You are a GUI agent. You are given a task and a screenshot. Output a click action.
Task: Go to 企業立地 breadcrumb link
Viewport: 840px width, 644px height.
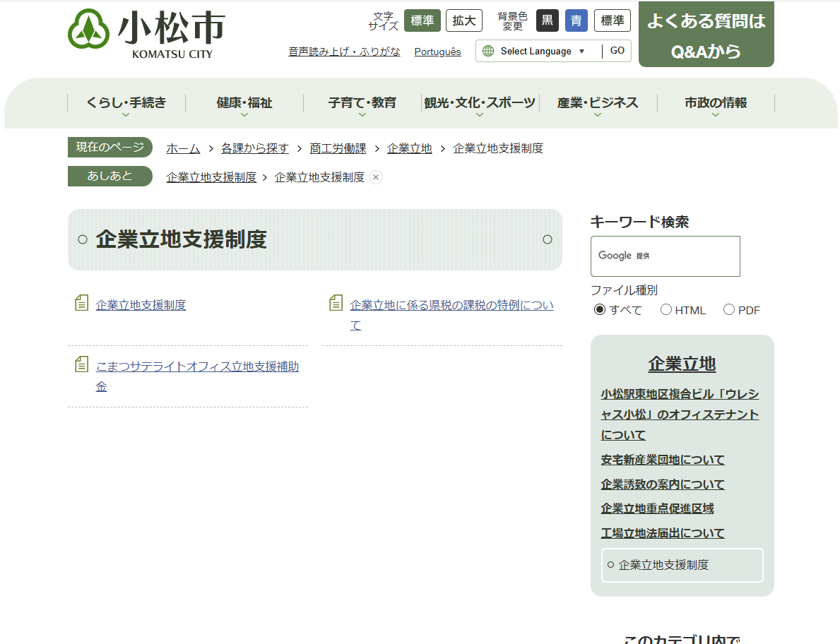click(409, 148)
